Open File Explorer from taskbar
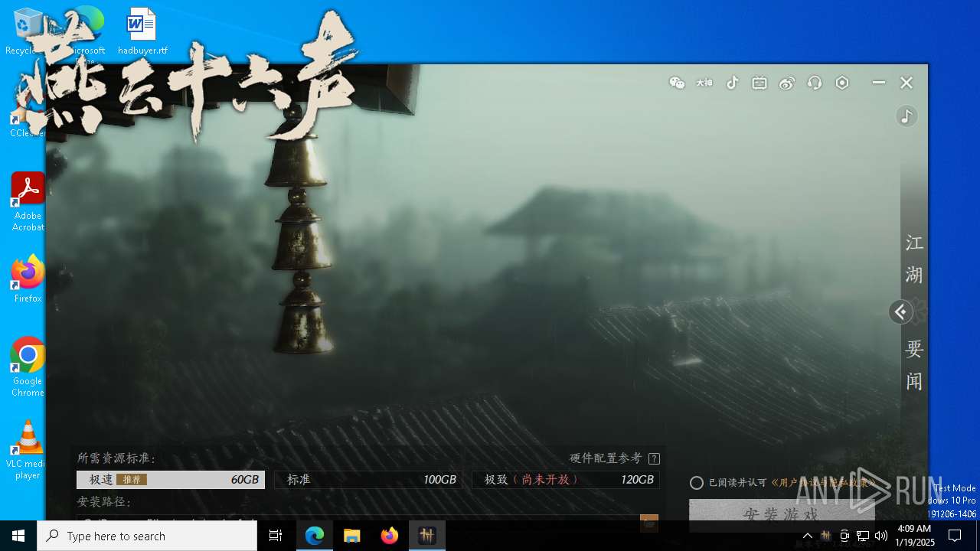 pyautogui.click(x=352, y=536)
